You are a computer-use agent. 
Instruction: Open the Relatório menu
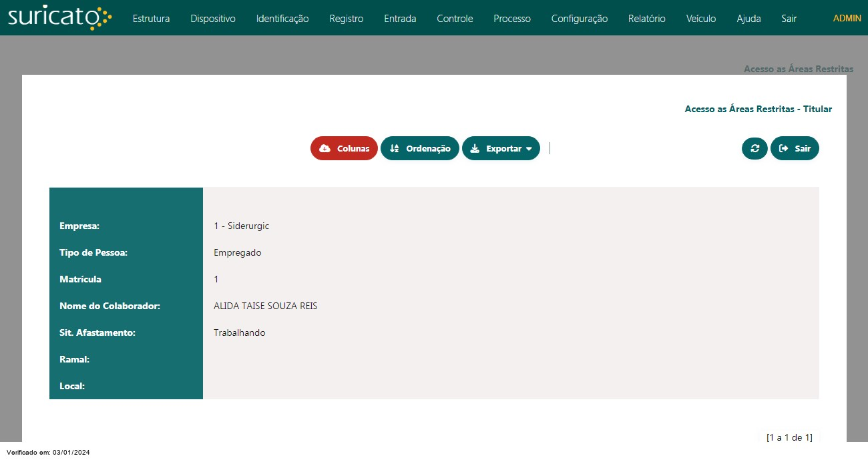point(647,19)
